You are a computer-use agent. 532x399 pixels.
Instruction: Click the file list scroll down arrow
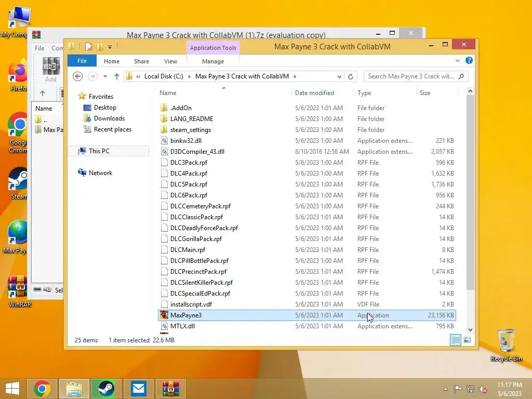[470, 330]
